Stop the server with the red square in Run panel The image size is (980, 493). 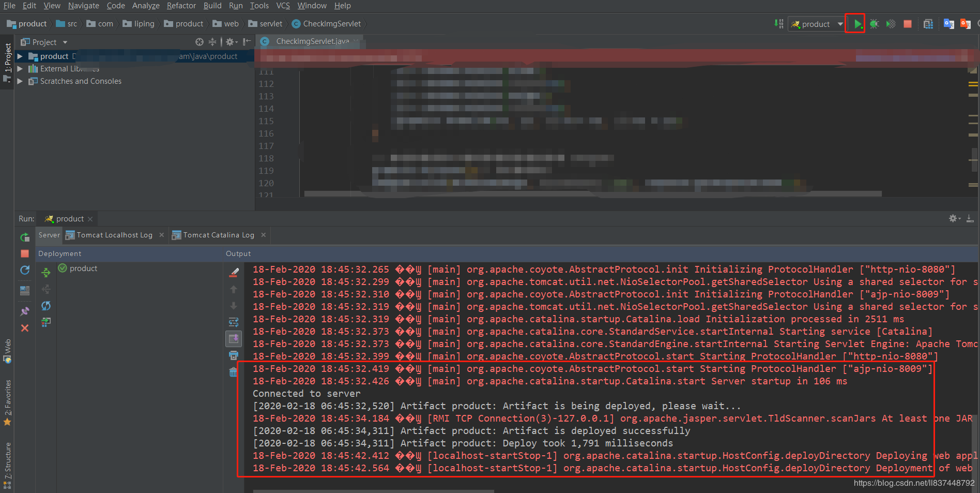click(25, 253)
